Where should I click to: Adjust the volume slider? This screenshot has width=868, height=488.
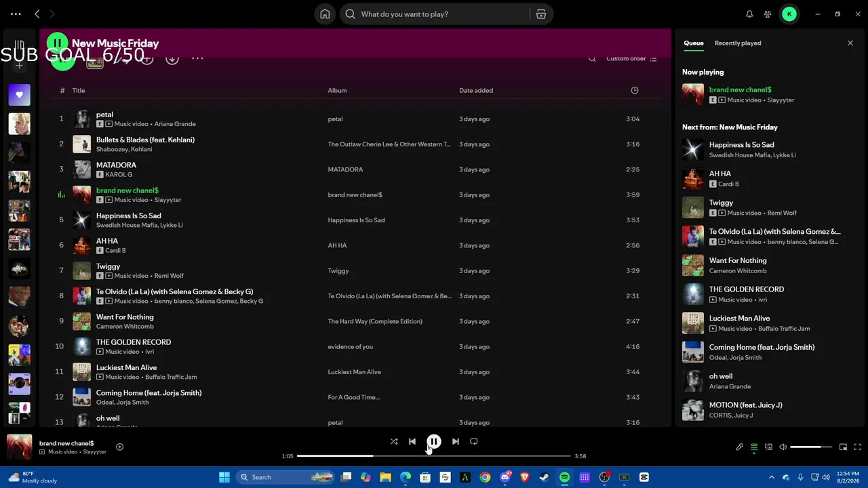click(811, 447)
